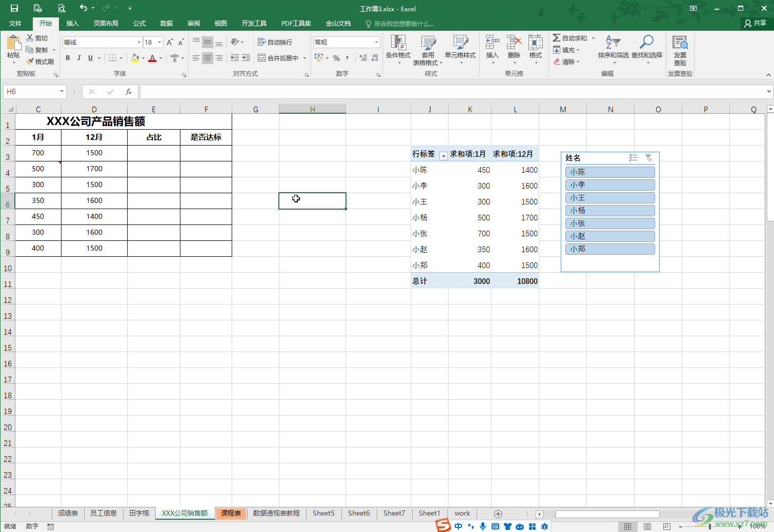Click the Delete cells 删除 icon
This screenshot has height=532, width=774.
(x=514, y=50)
